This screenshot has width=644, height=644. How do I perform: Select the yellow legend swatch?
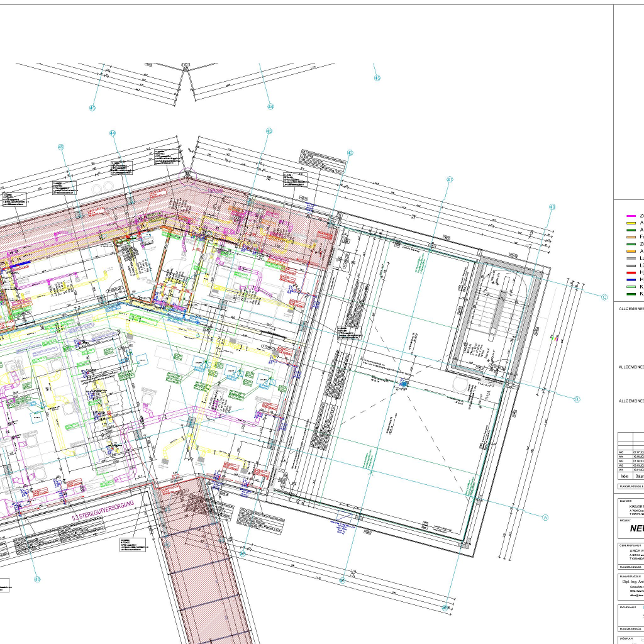[x=631, y=223]
